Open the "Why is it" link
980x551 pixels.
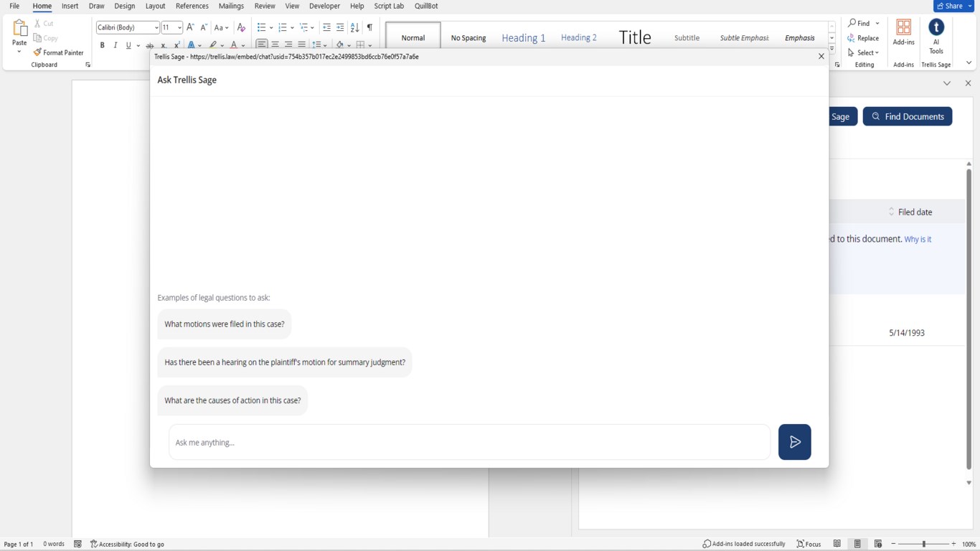coord(918,240)
